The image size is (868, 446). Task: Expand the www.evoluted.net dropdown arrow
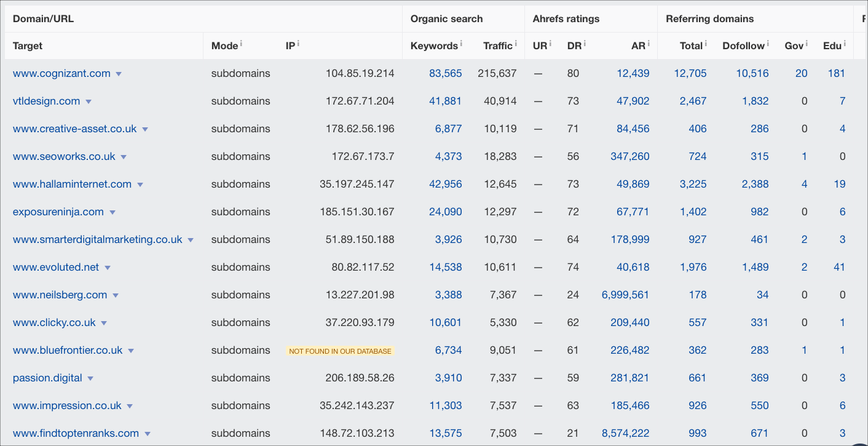coord(108,268)
